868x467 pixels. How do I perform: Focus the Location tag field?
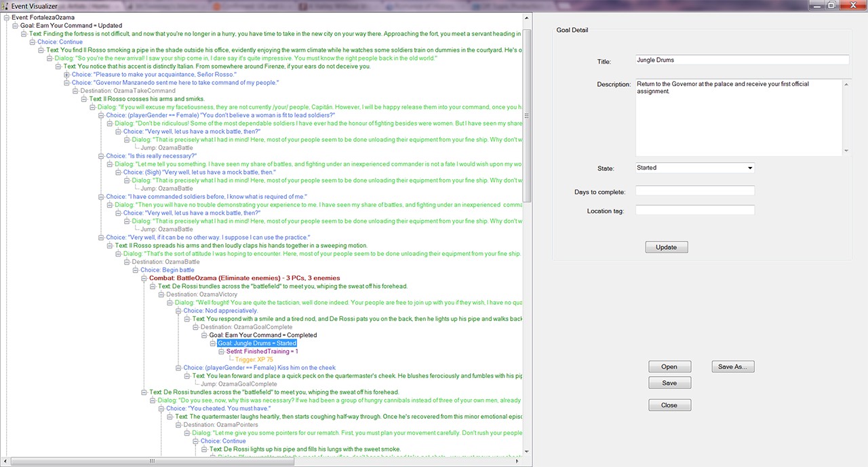(x=694, y=210)
